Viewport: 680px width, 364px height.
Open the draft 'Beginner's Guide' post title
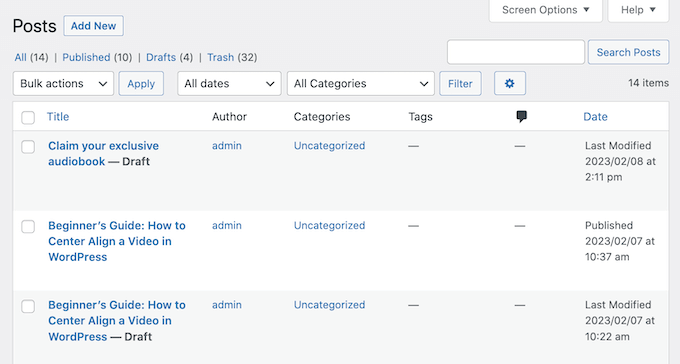point(117,321)
